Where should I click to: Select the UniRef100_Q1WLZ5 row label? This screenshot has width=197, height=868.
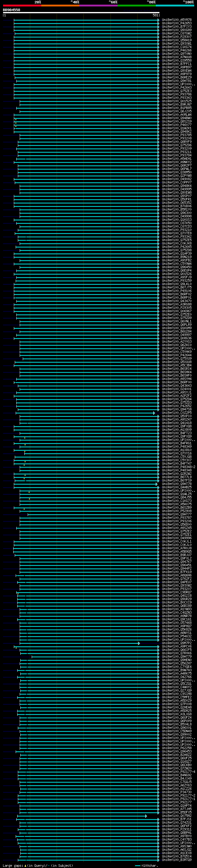pos(177,494)
